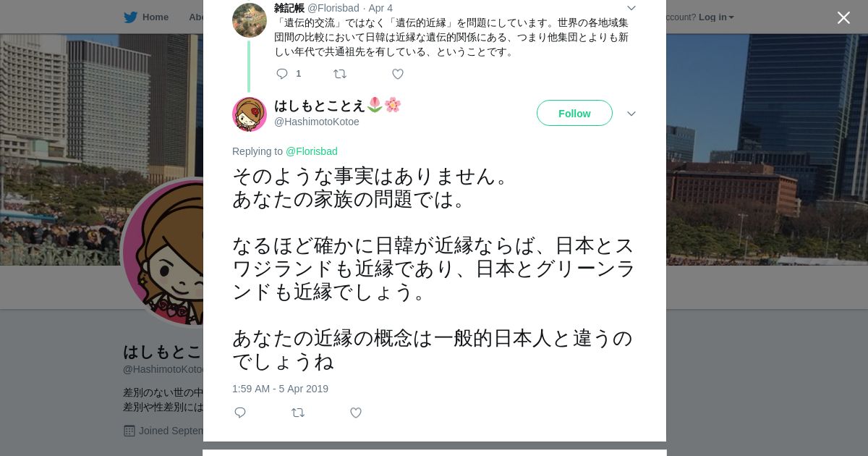Expand the chevron menu on the Florisbad tweet
Viewport: 868px width, 456px height.
pyautogui.click(x=631, y=8)
